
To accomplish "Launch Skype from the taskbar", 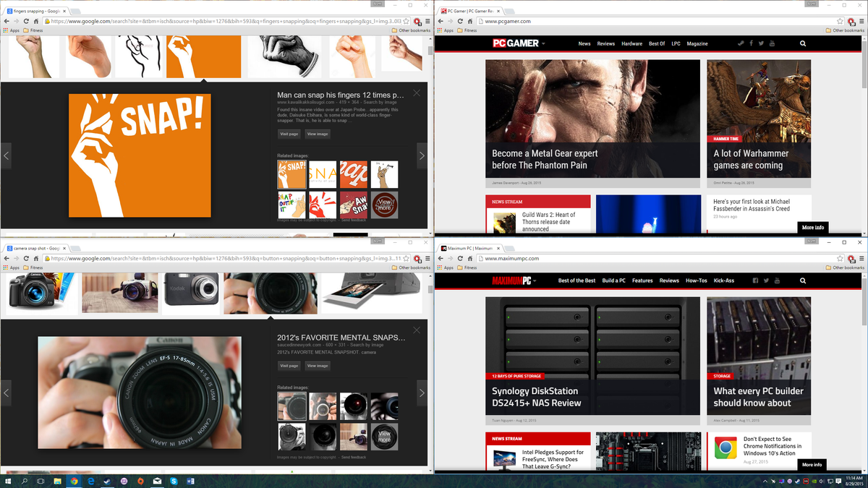I will [x=174, y=481].
